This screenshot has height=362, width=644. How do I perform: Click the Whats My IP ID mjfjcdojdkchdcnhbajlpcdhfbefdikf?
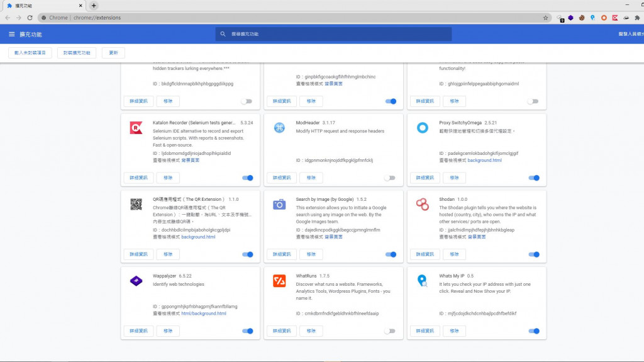tap(482, 314)
